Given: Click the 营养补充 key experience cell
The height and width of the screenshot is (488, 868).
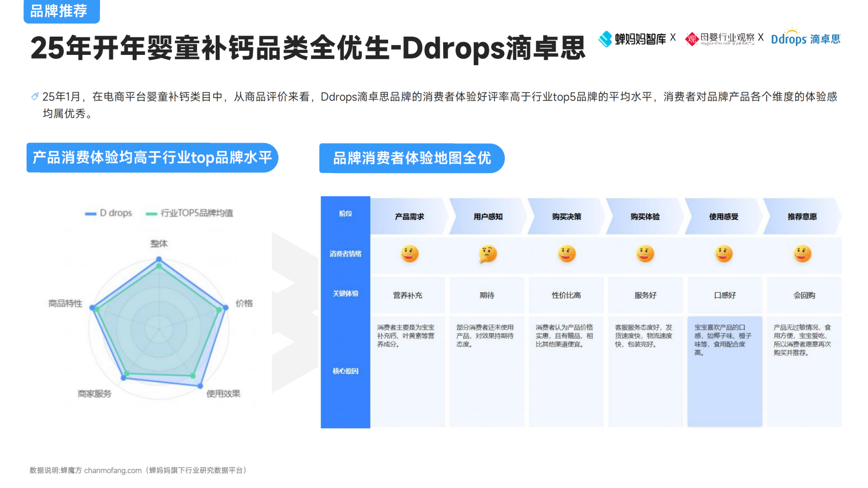Looking at the screenshot, I should [x=408, y=295].
